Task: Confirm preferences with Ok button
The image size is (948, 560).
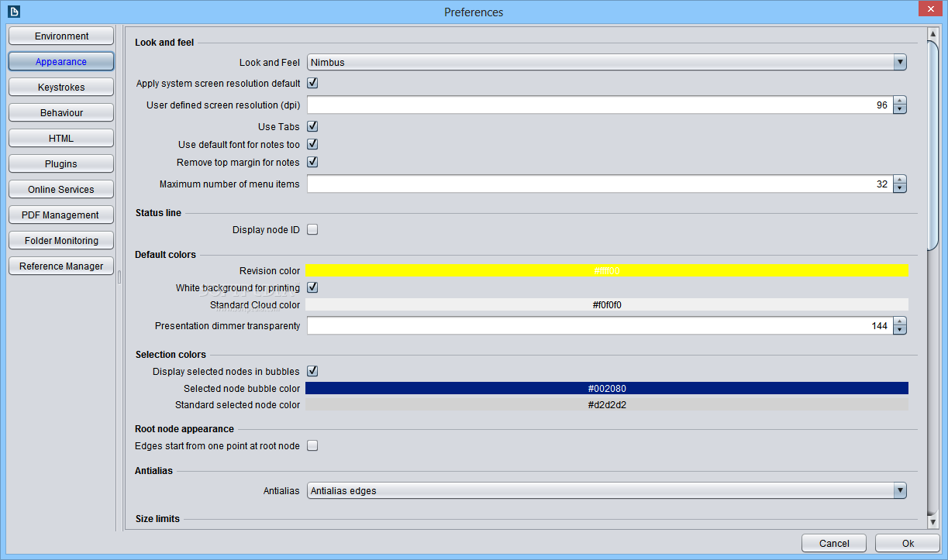Action: tap(908, 544)
